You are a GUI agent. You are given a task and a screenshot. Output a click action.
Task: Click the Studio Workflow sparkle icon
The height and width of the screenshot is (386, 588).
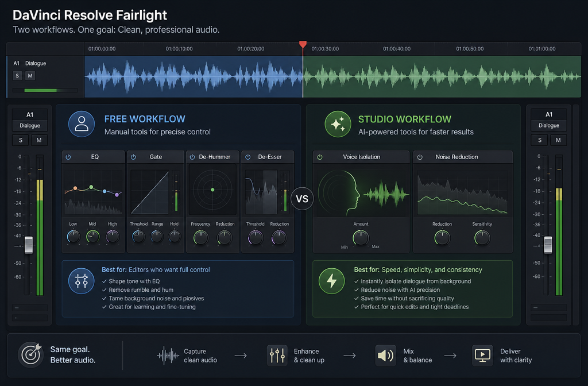[x=338, y=124]
